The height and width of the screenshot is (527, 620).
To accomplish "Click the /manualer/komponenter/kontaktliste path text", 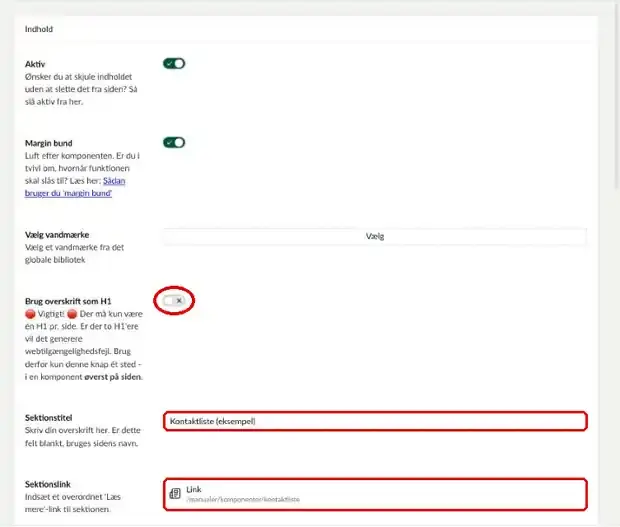I will click(x=243, y=500).
